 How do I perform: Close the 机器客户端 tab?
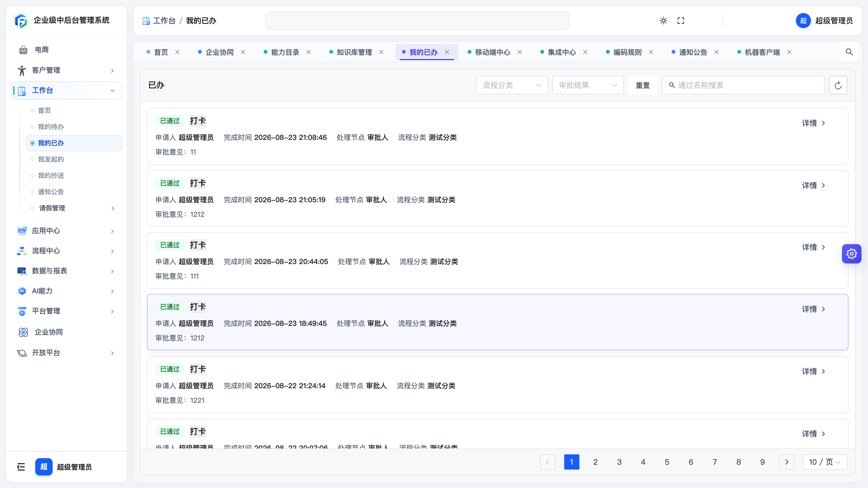(789, 52)
